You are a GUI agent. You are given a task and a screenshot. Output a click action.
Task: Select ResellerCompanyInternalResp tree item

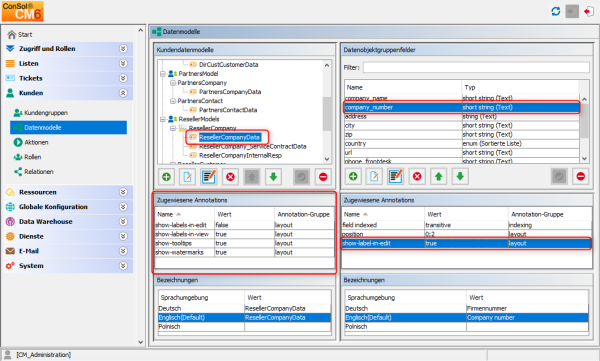[240, 155]
